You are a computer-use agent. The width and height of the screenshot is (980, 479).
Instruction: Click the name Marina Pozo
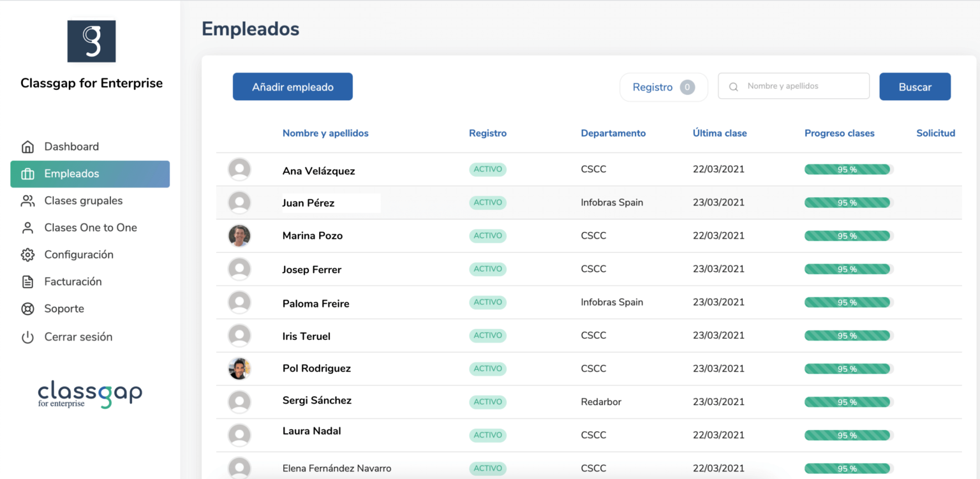(313, 236)
